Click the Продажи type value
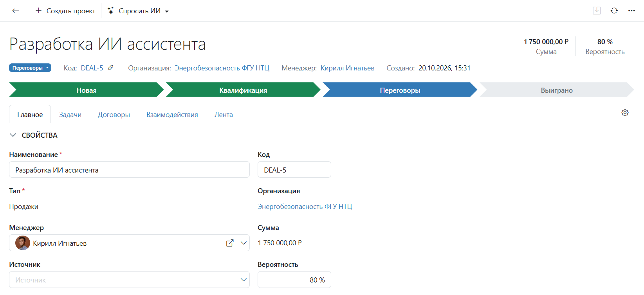The height and width of the screenshot is (295, 644). [x=24, y=207]
